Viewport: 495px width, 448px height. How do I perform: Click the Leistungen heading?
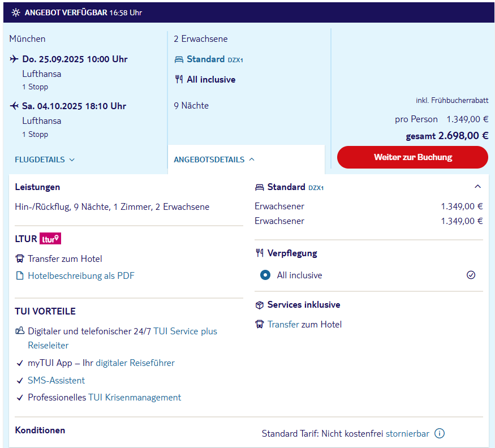click(37, 187)
